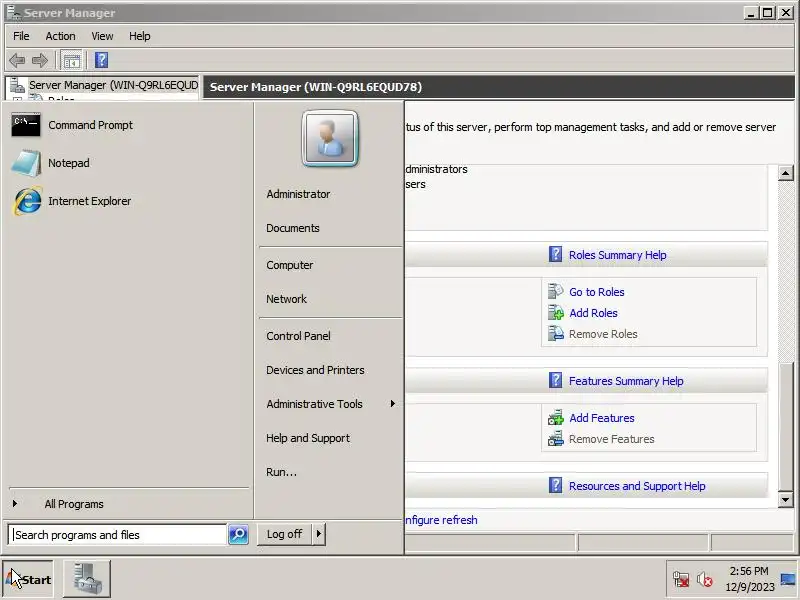
Task: Click Configure refresh link
Action: click(x=442, y=520)
